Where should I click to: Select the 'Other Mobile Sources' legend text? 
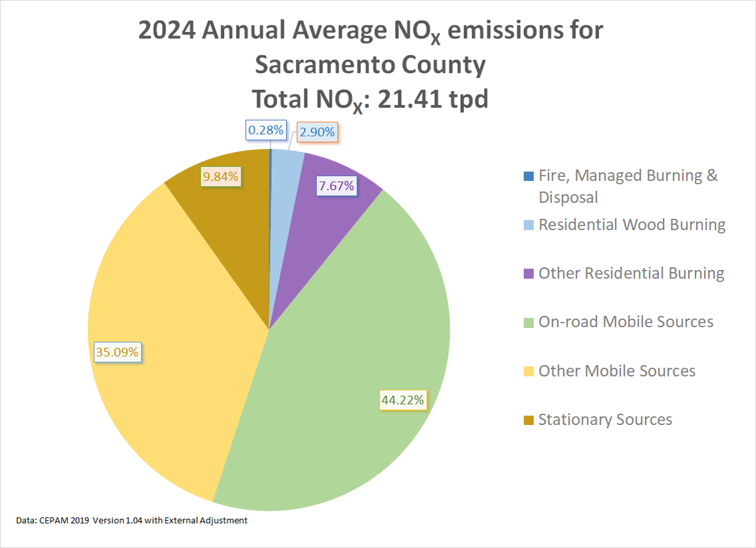(617, 371)
